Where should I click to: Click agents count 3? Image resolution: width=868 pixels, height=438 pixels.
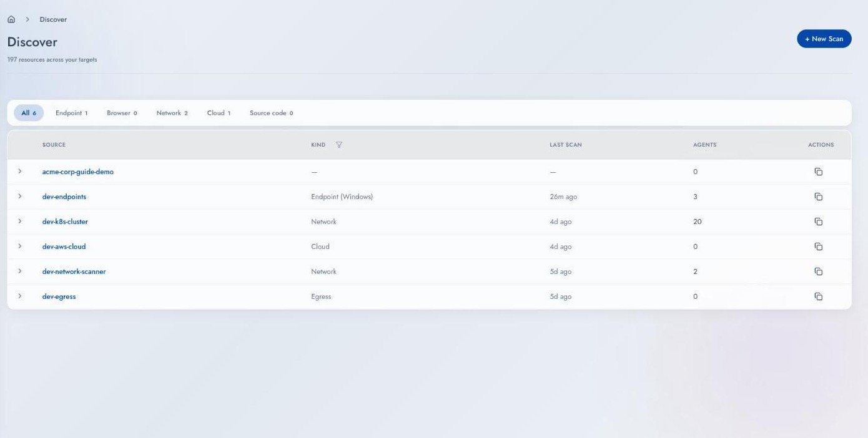tap(695, 197)
